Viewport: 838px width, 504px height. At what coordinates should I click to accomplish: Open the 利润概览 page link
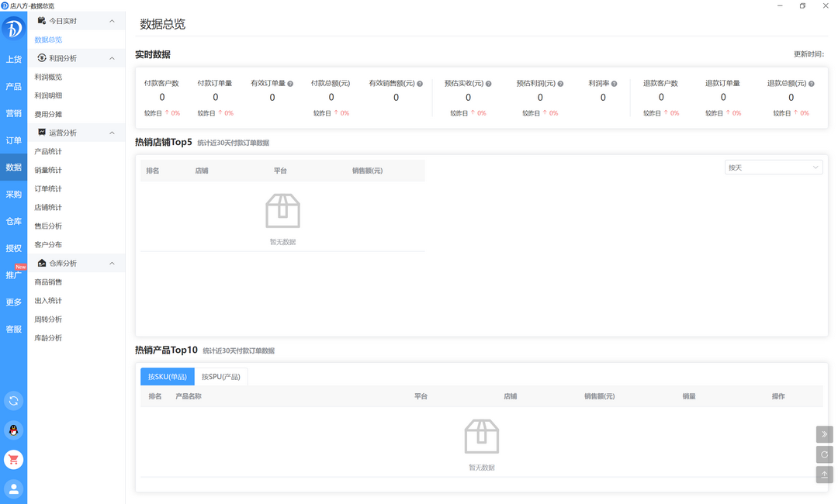[x=48, y=78]
